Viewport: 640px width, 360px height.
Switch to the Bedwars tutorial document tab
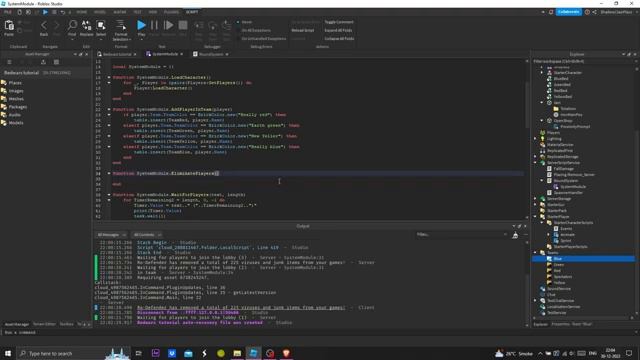[117, 54]
